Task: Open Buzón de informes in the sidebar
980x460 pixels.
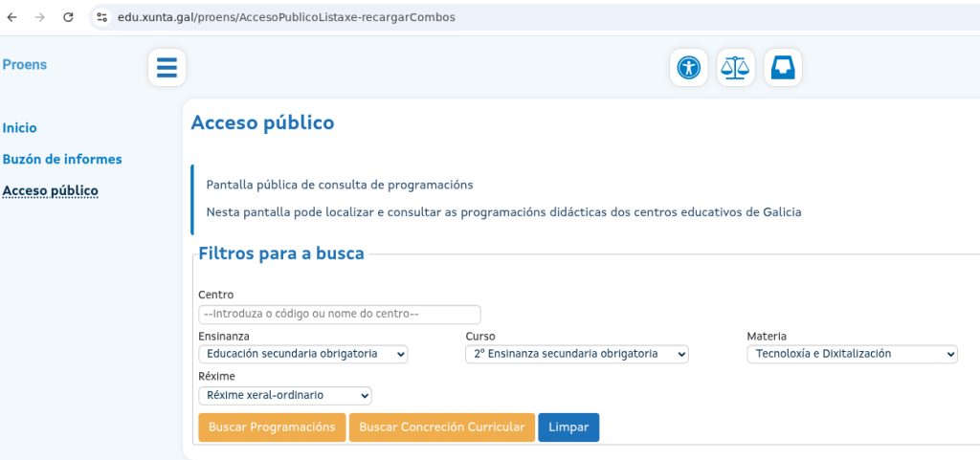Action: pos(62,159)
